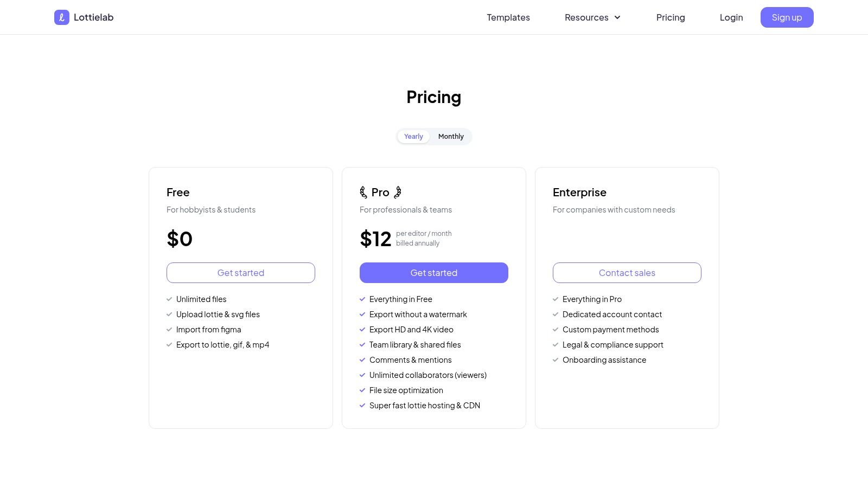Click the Login link
The height and width of the screenshot is (488, 868).
(x=731, y=17)
